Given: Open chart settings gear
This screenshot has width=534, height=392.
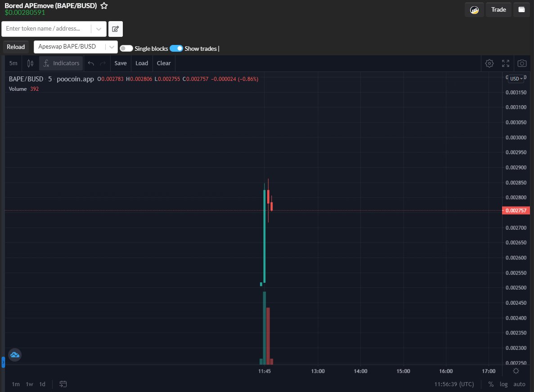Looking at the screenshot, I should [x=489, y=63].
